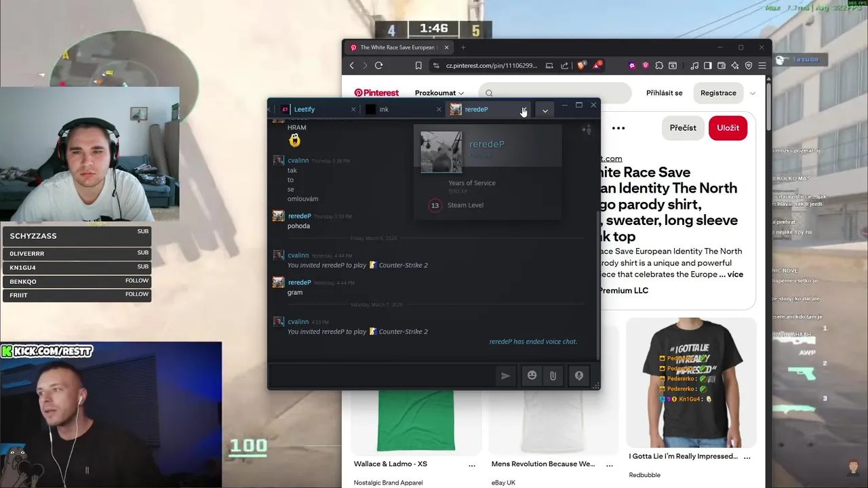Open Leo AI sparkle icon
The image size is (868, 488).
735,66
